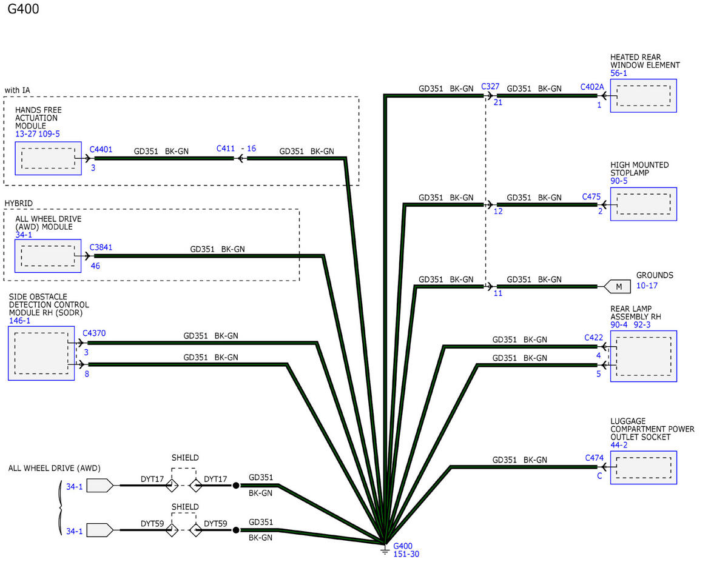Click the C474 connector label
The image size is (728, 562).
pyautogui.click(x=594, y=458)
